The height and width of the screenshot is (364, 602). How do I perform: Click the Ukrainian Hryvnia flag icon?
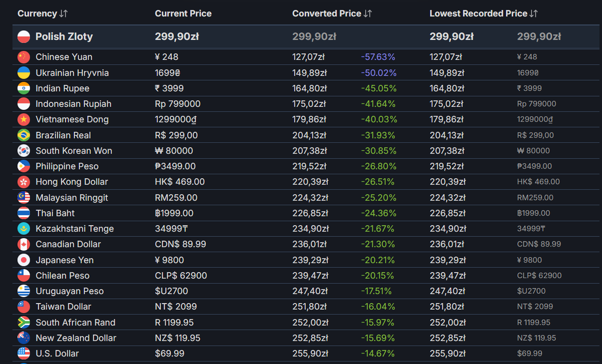coord(24,73)
